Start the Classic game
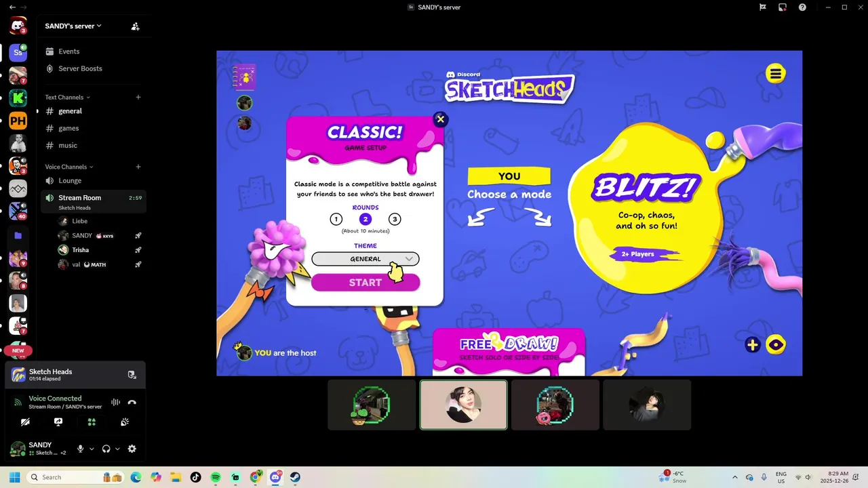 366,283
